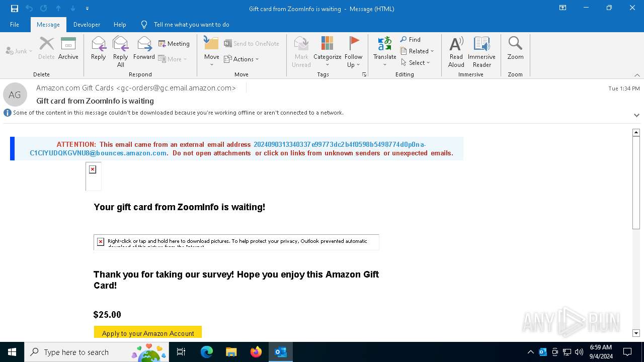Open the More respond options dropdown
644x362 pixels.
(x=173, y=59)
